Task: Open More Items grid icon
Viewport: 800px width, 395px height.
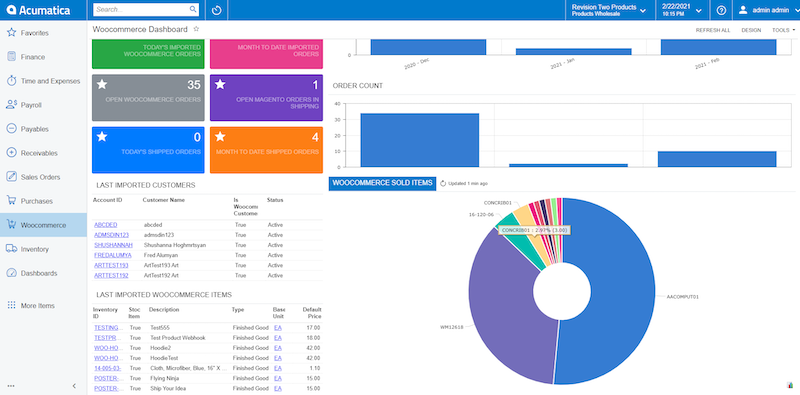Action: click(11, 305)
